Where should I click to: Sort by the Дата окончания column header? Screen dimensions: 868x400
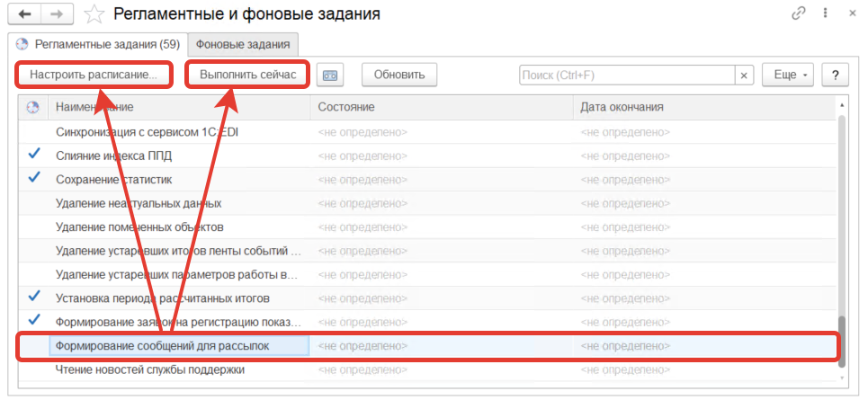point(702,108)
